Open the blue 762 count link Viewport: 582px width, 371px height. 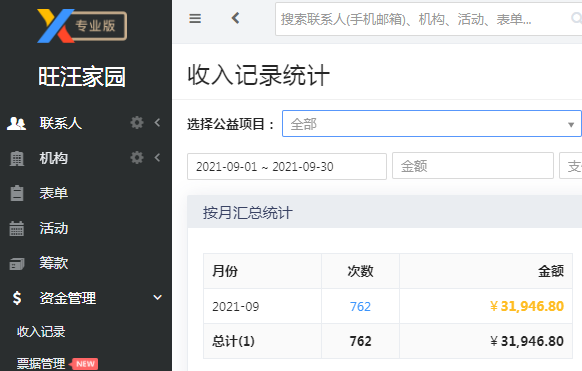point(360,306)
